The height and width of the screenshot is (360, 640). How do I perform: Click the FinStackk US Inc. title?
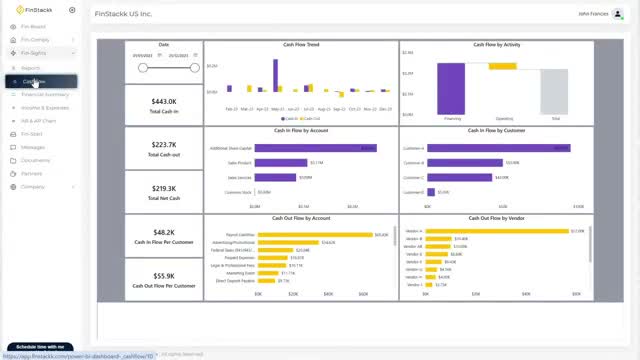pos(123,14)
